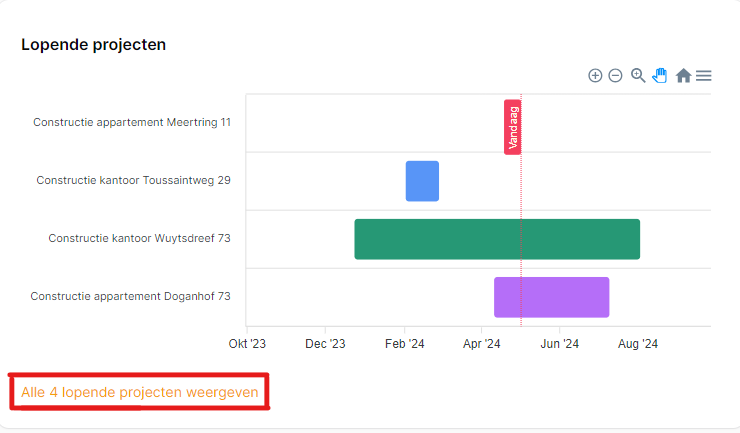This screenshot has width=740, height=433.
Task: Open the Alle 4 lopende projecten weergeven link
Action: pos(140,393)
